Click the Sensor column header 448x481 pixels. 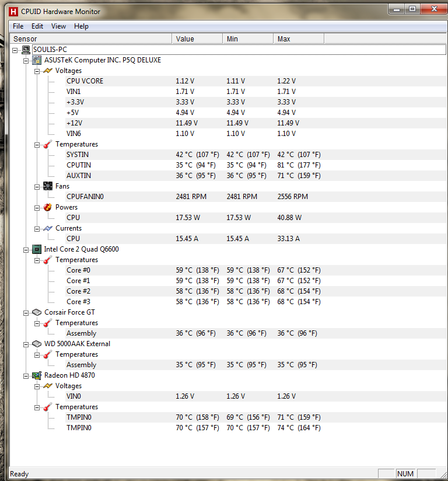click(91, 39)
